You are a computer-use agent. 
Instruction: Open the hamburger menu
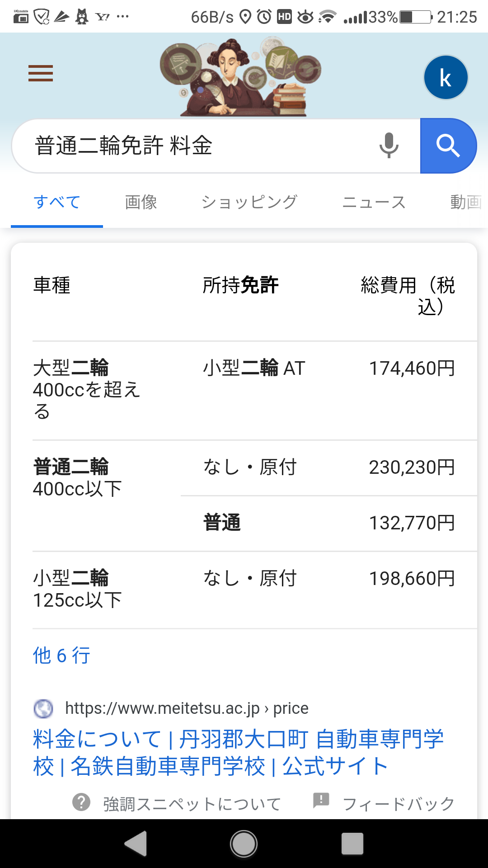41,73
